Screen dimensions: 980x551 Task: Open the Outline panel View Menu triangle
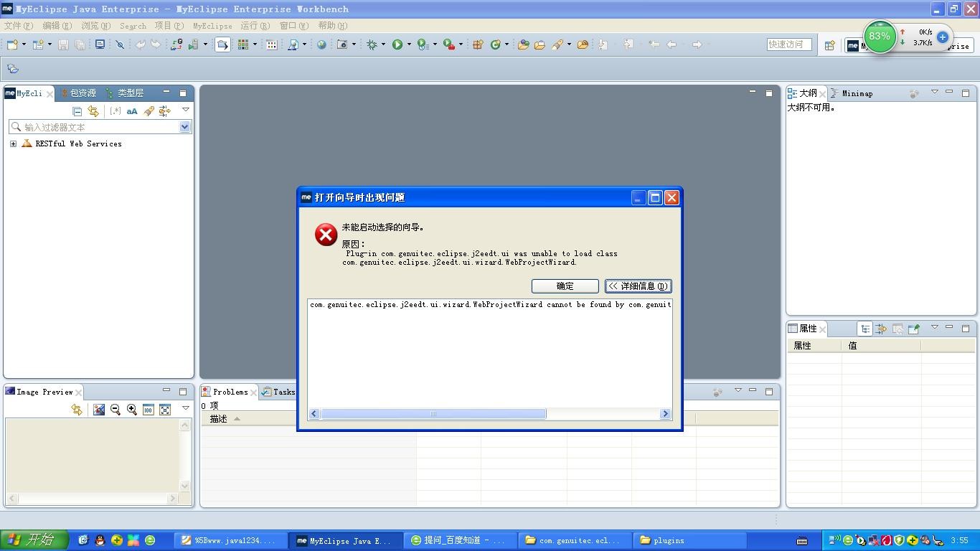tap(934, 93)
